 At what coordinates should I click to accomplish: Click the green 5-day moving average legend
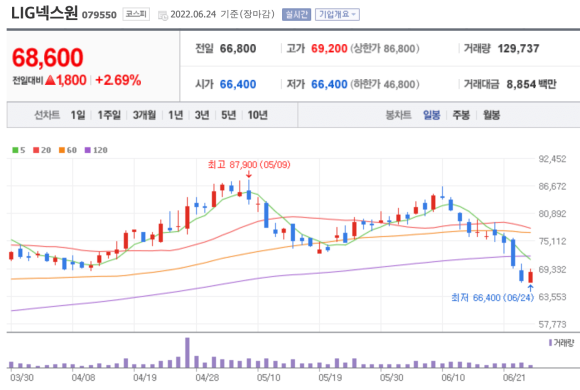click(19, 150)
